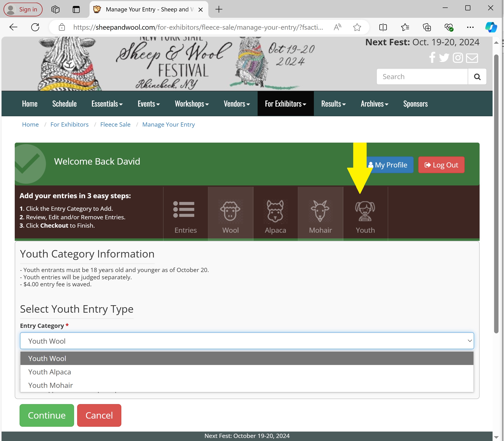Open tab actions menu icon
This screenshot has width=504, height=441.
pos(76,9)
